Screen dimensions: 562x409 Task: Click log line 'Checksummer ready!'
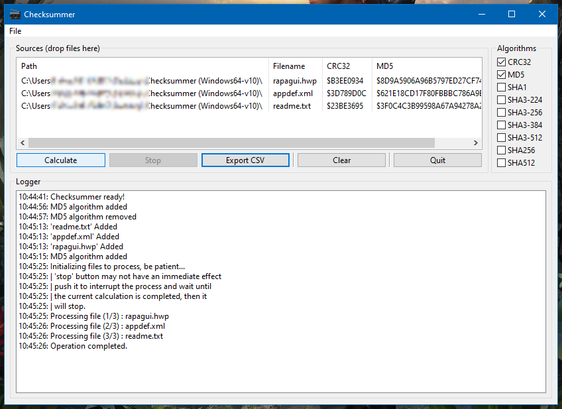point(72,197)
